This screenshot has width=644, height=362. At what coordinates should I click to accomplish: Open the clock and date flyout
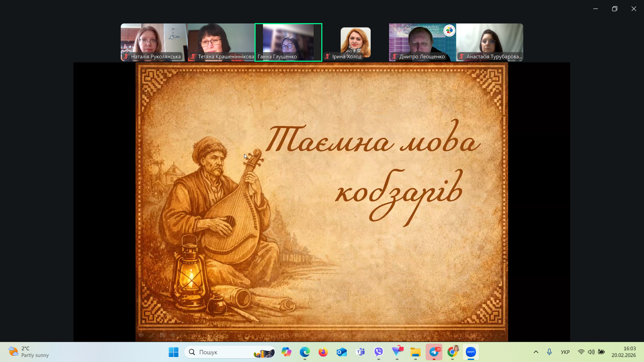coord(624,352)
